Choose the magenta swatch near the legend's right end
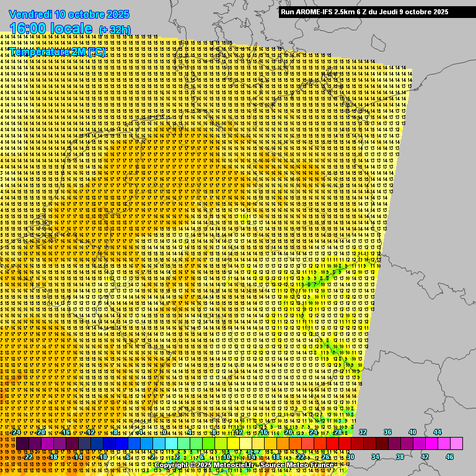476x476 pixels. [432, 444]
